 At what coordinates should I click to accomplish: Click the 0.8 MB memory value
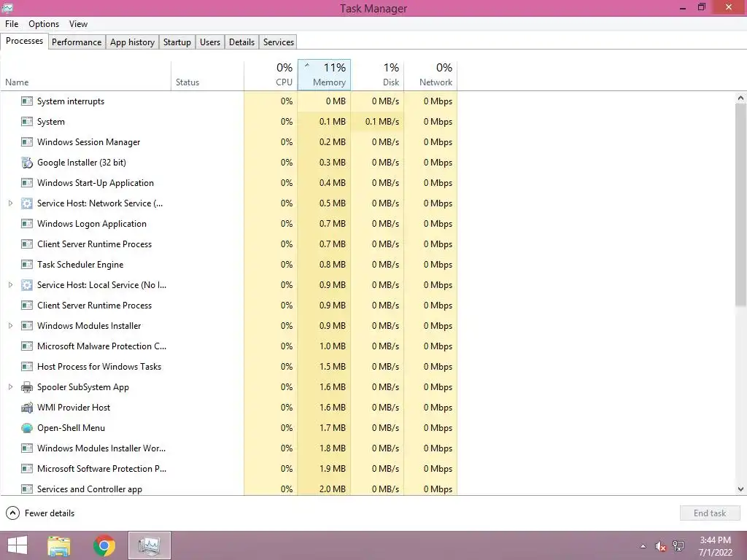point(333,265)
